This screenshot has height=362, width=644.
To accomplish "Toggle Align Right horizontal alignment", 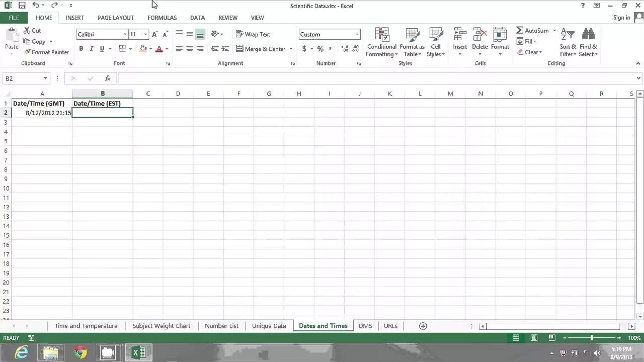I will pyautogui.click(x=200, y=49).
